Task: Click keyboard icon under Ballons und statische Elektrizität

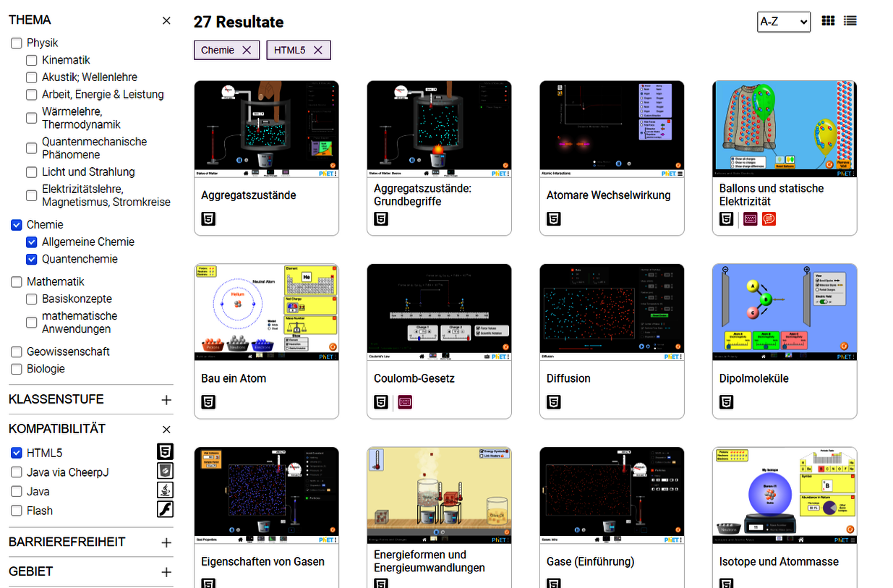Action: tap(751, 218)
